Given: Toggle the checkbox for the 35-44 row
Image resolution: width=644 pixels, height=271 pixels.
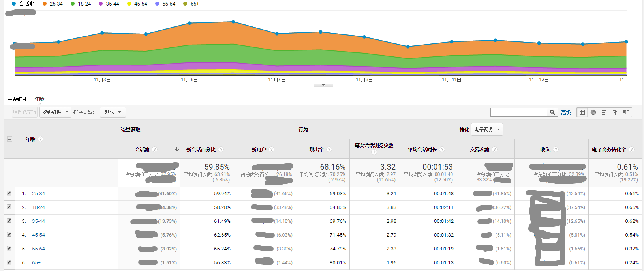Looking at the screenshot, I should pos(9,221).
